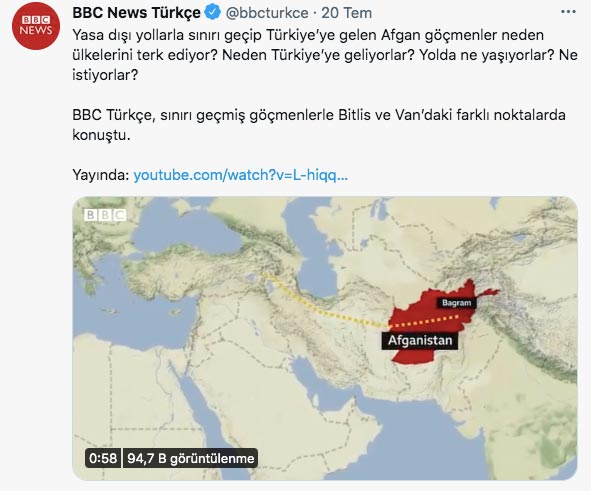Click the Yayında label text
This screenshot has width=591, height=491.
101,175
